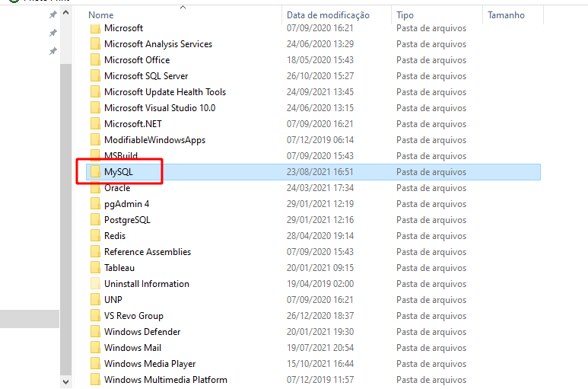
Task: Click Pasta de arquivos in the Tableau row
Action: 431,268
